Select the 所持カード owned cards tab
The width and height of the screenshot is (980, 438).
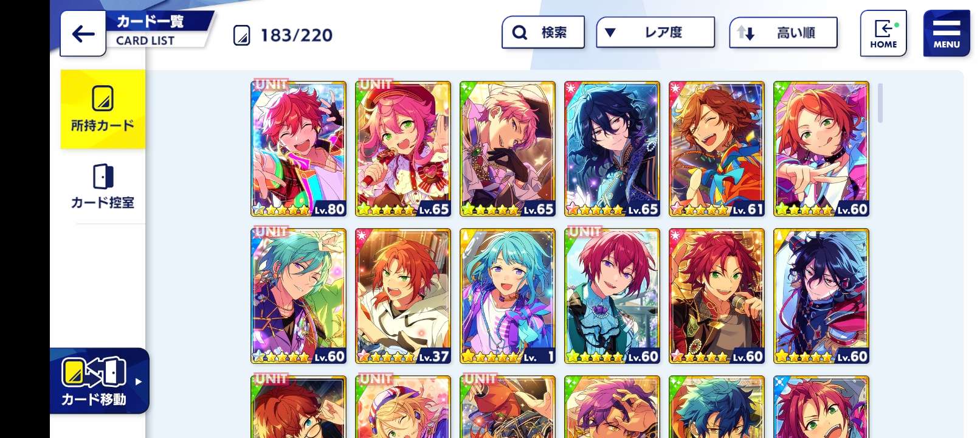pyautogui.click(x=103, y=109)
